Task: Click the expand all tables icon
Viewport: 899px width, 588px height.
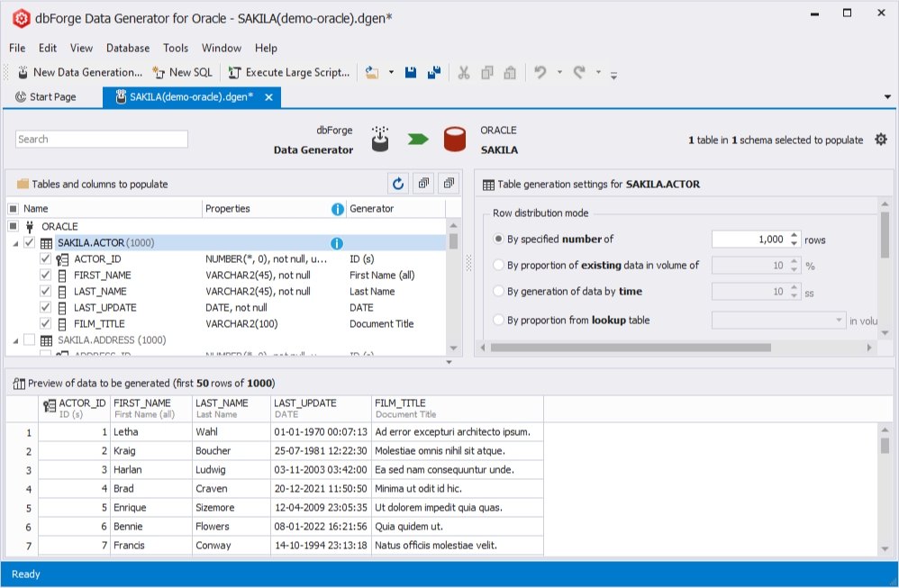Action: coord(423,184)
